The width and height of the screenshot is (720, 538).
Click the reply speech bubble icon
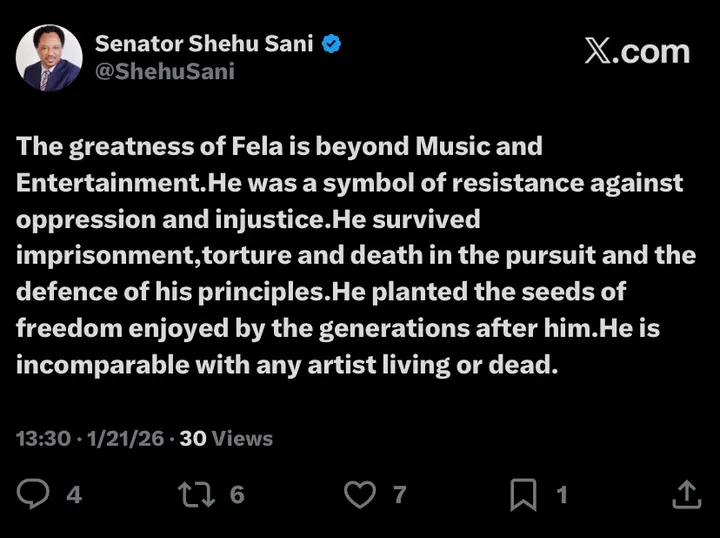click(x=35, y=493)
